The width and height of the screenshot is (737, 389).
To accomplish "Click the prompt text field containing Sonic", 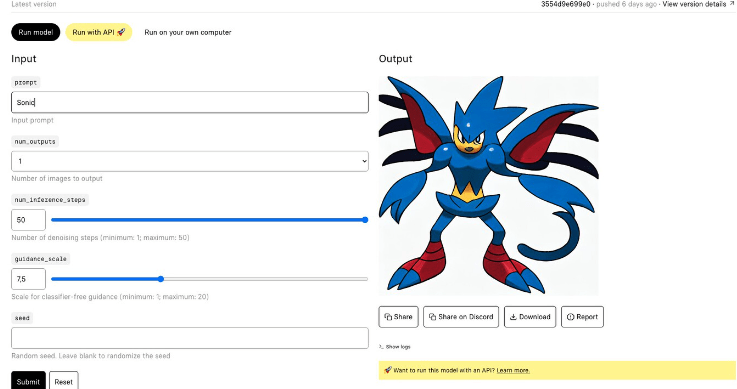I will (x=190, y=102).
